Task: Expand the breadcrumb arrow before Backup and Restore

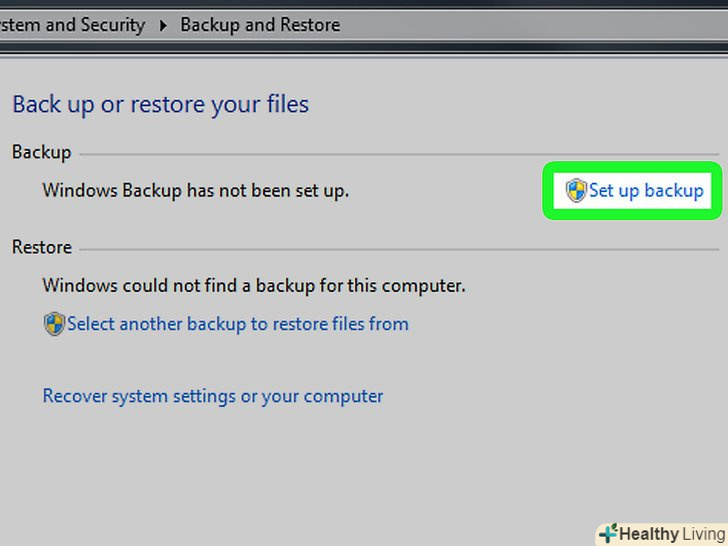Action: tap(162, 25)
